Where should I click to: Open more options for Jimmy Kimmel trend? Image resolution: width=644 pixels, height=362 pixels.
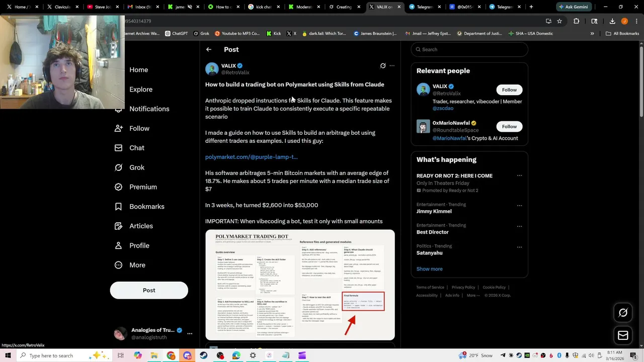[519, 205]
